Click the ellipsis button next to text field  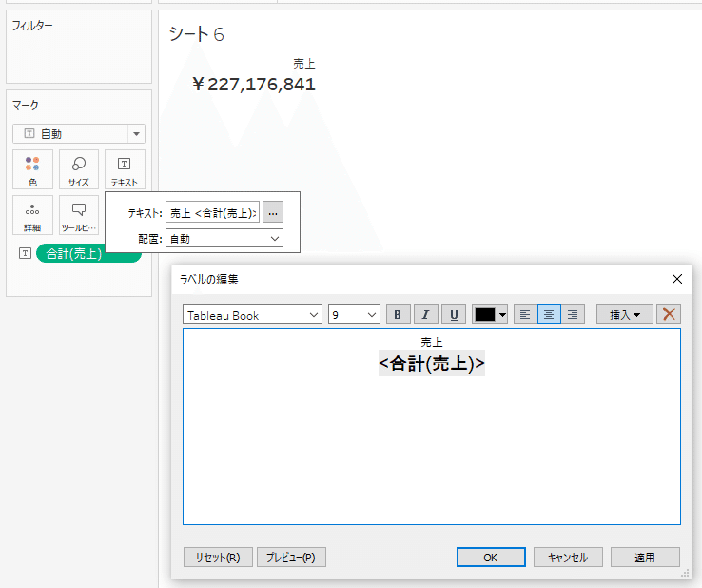tap(273, 212)
